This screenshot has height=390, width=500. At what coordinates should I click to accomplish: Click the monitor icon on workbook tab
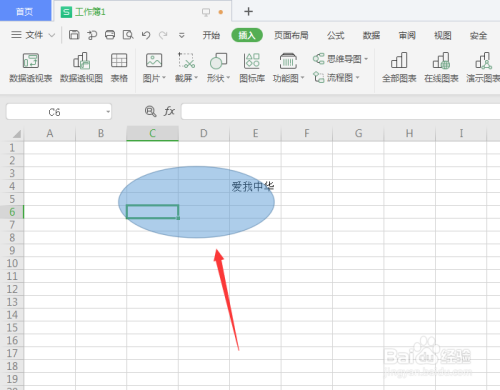pyautogui.click(x=206, y=12)
